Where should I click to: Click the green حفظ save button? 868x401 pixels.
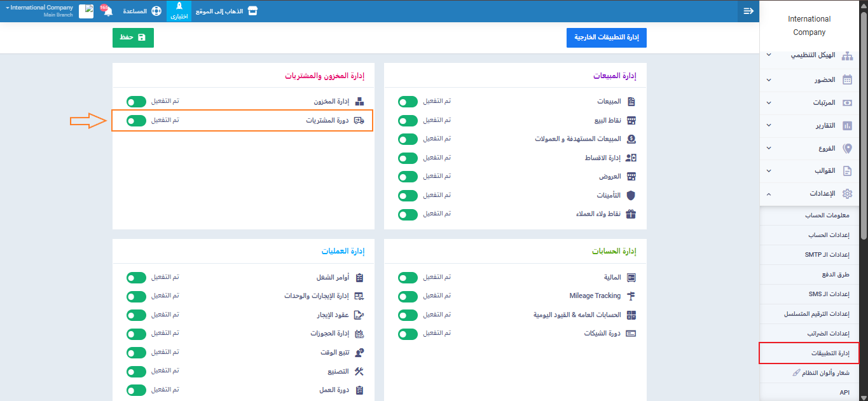[133, 37]
